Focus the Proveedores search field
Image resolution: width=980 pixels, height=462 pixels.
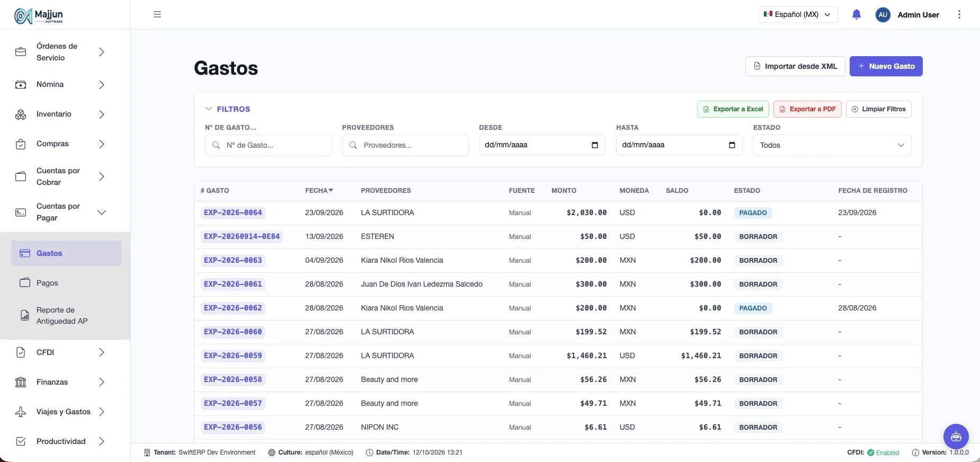[x=405, y=145]
